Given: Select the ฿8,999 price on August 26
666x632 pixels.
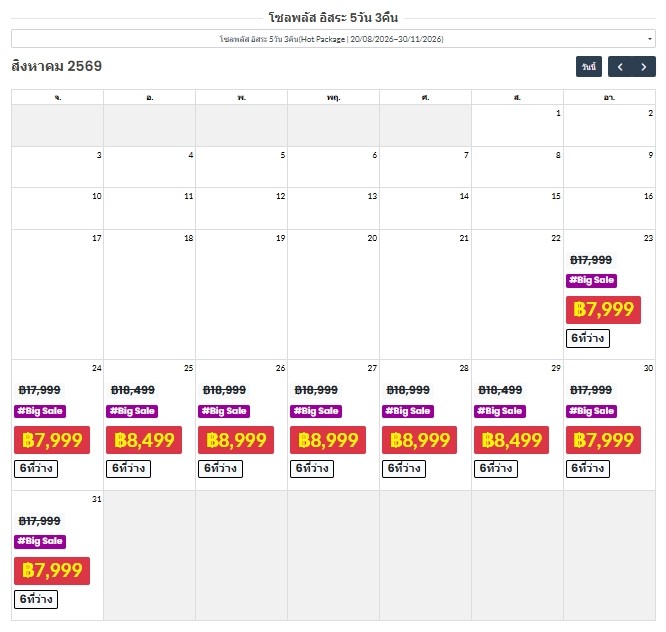Looking at the screenshot, I should [236, 440].
